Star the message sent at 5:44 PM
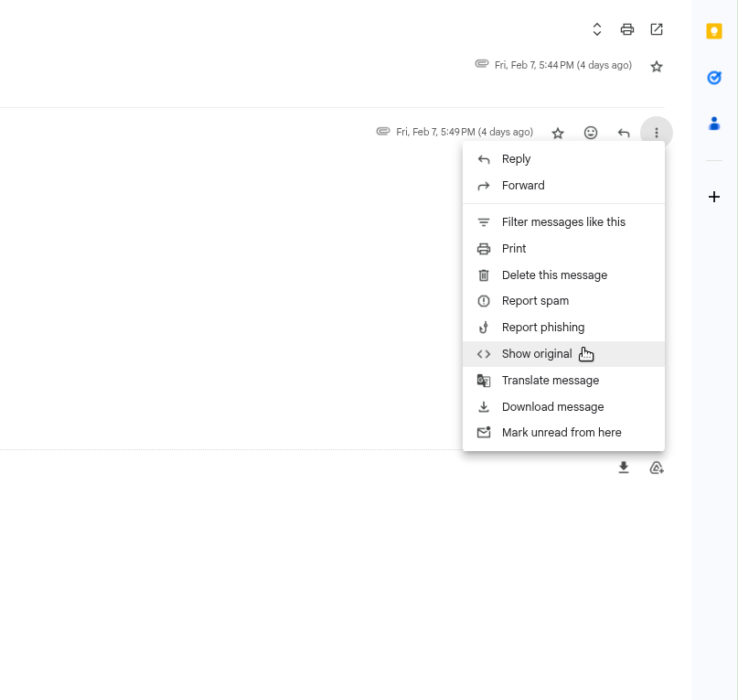This screenshot has height=700, width=738. click(656, 66)
